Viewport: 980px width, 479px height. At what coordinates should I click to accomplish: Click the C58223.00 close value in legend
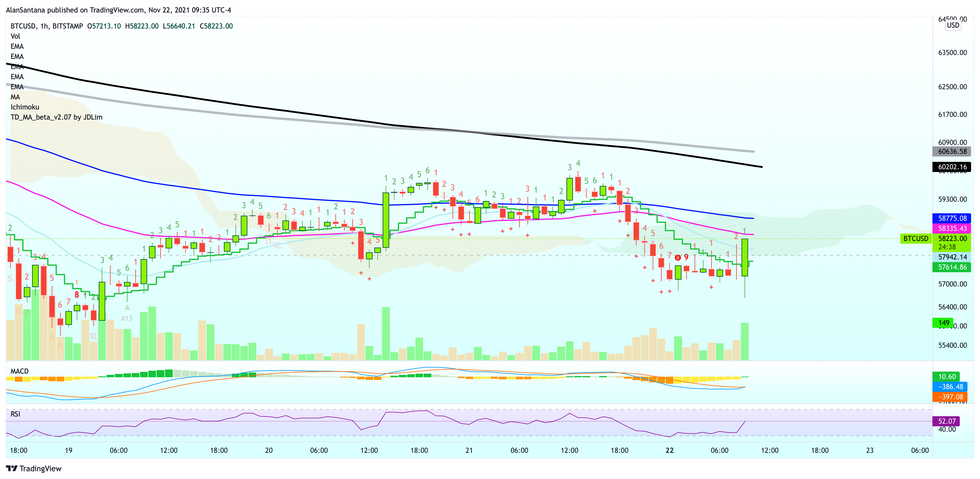pyautogui.click(x=216, y=26)
